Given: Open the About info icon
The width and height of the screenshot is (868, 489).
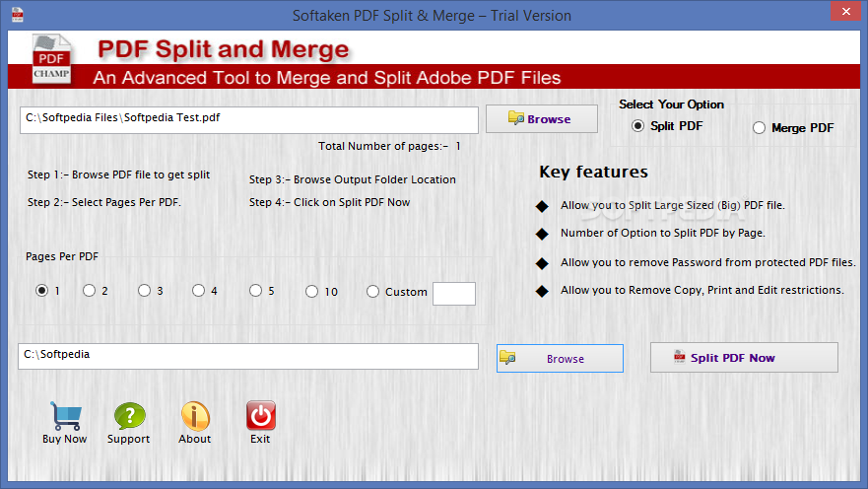Looking at the screenshot, I should (x=195, y=416).
